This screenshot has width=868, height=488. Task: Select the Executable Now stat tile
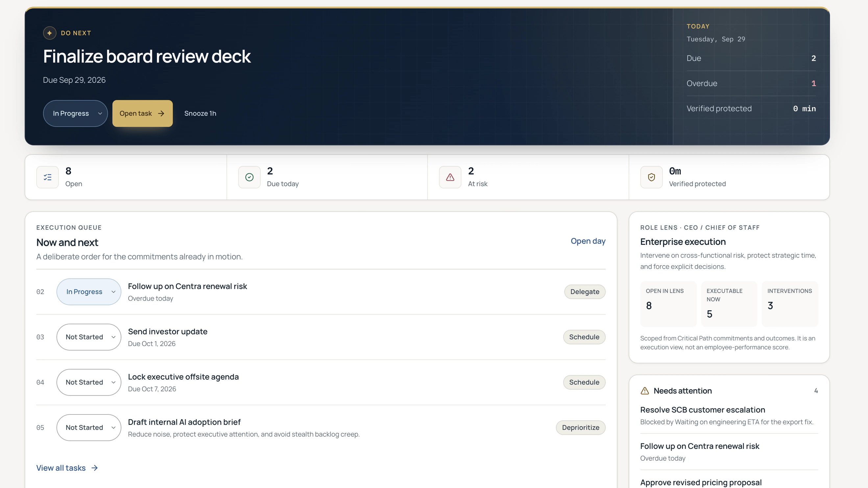click(x=729, y=304)
